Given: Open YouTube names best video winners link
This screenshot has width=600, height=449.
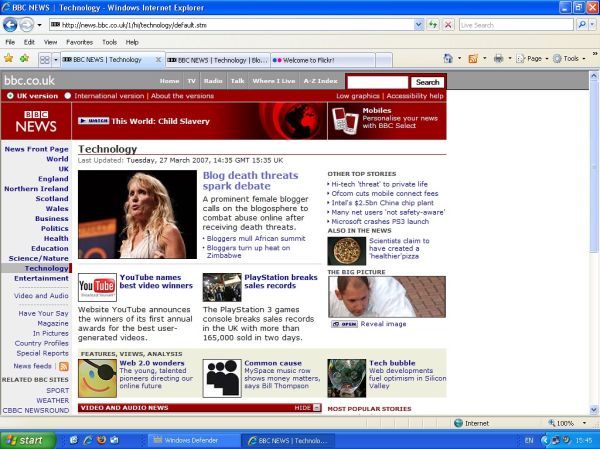Looking at the screenshot, I should (156, 281).
